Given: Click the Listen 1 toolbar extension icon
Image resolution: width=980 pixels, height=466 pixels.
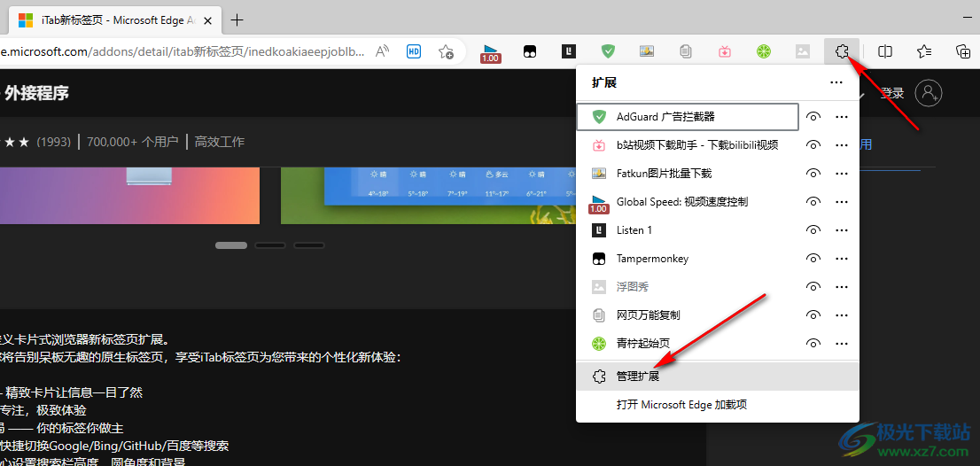Looking at the screenshot, I should click(x=569, y=51).
